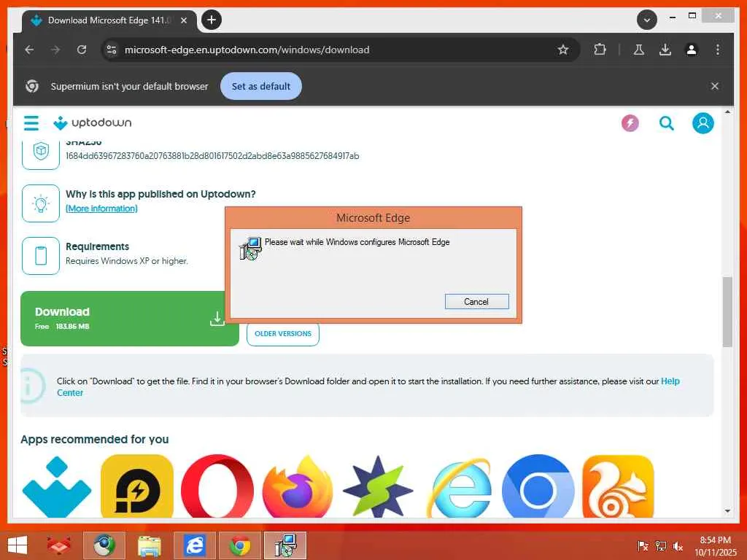Open the UC Browser recommended app
Image resolution: width=747 pixels, height=560 pixels.
tap(619, 486)
